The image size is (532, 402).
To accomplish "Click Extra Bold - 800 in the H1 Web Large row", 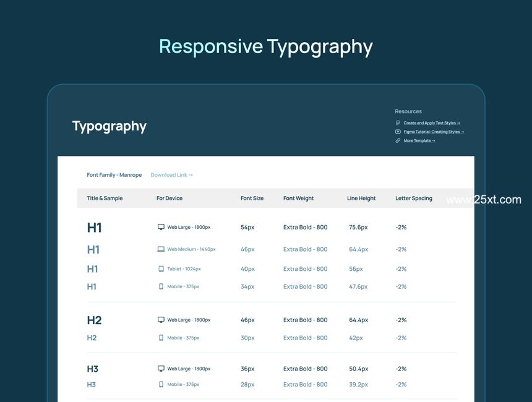I will (x=306, y=228).
